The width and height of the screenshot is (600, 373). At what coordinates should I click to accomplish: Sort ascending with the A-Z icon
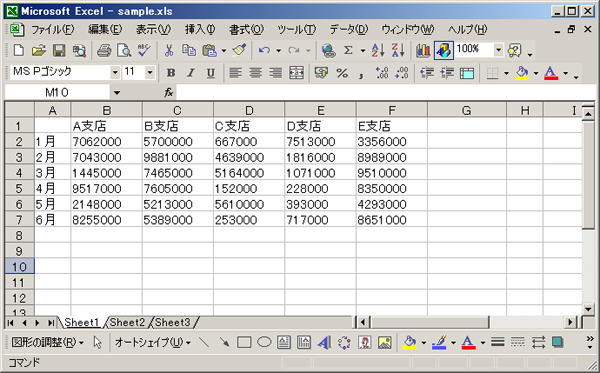(378, 50)
